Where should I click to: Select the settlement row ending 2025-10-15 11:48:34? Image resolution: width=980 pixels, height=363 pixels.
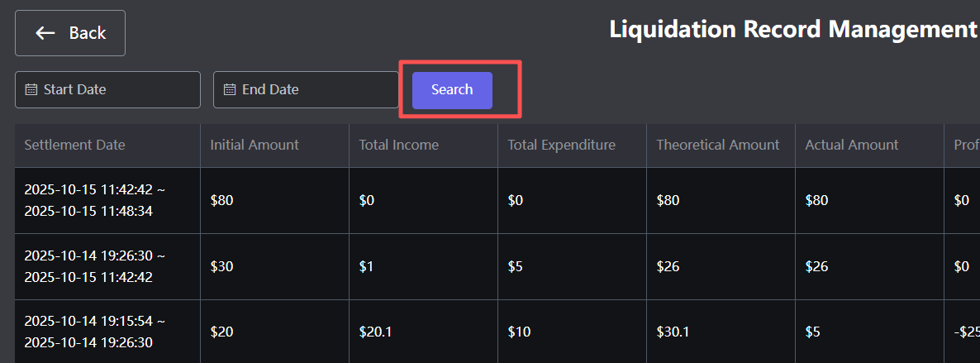[94, 201]
